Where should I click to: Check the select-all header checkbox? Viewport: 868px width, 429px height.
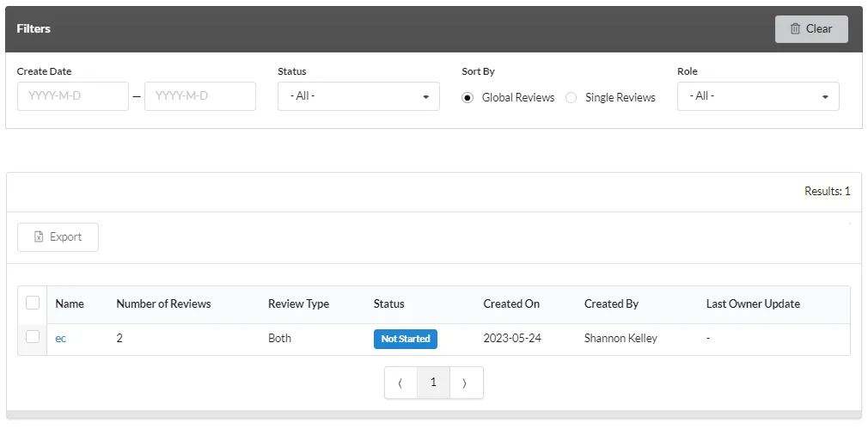[33, 303]
